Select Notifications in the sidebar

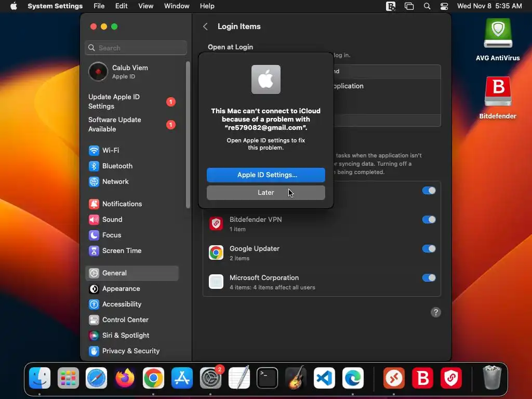click(x=131, y=204)
